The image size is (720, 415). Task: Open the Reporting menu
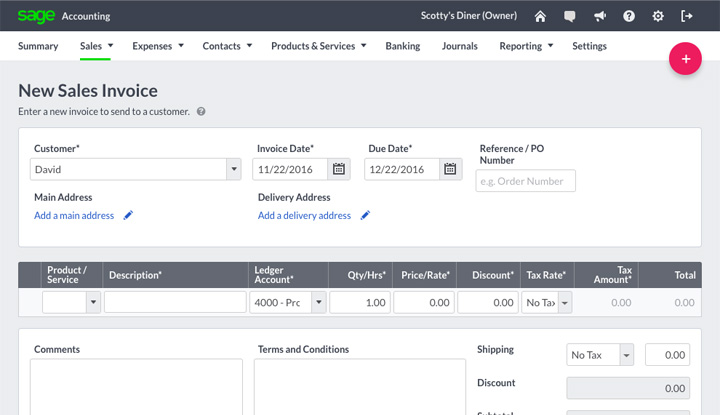pos(526,46)
